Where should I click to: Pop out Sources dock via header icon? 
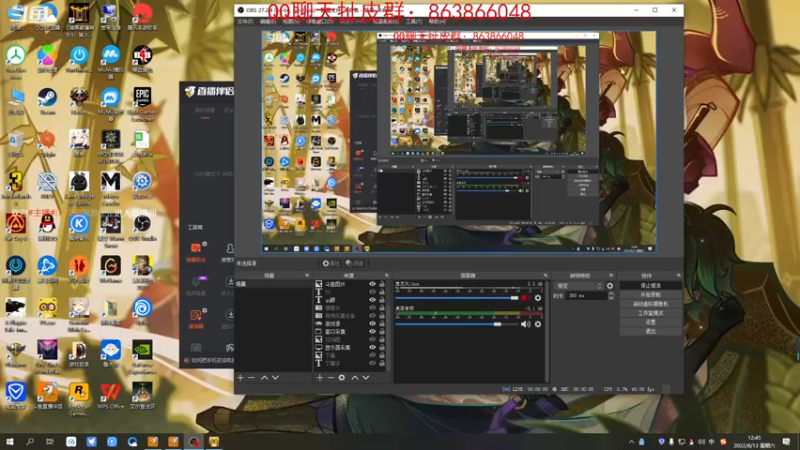point(386,276)
